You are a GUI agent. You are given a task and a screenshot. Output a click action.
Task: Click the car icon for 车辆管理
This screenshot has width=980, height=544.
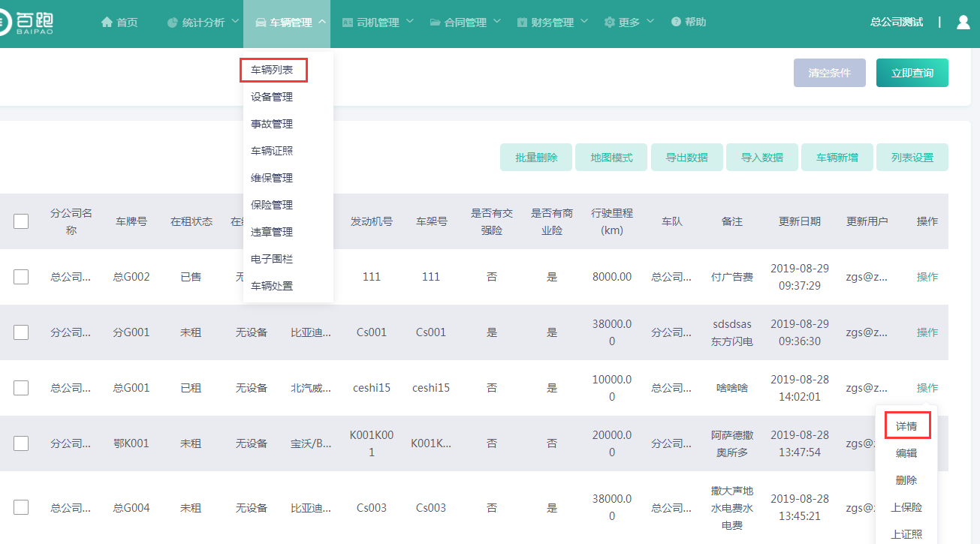(x=261, y=23)
